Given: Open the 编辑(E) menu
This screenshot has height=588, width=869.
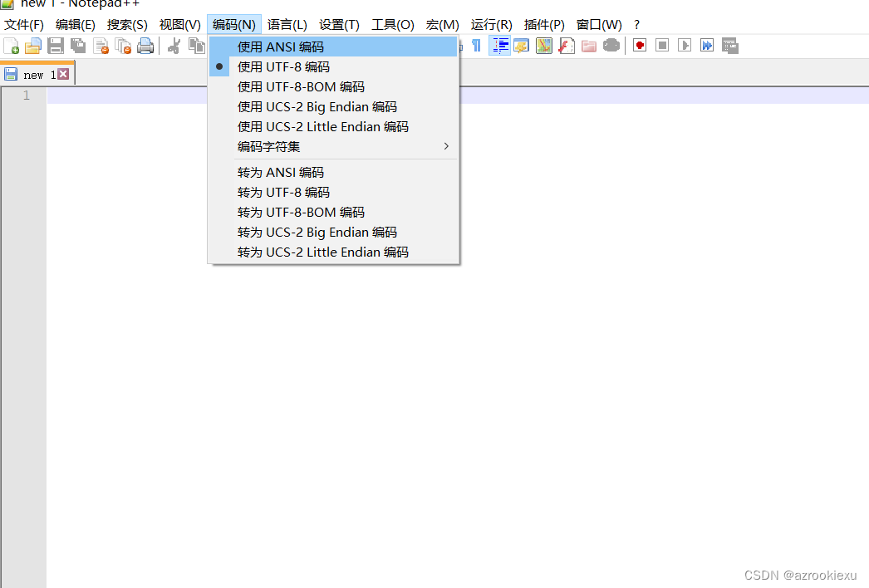Looking at the screenshot, I should click(x=76, y=25).
